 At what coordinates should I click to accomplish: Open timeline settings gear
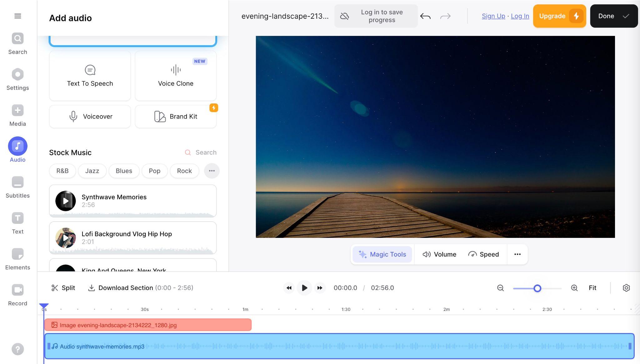626,288
